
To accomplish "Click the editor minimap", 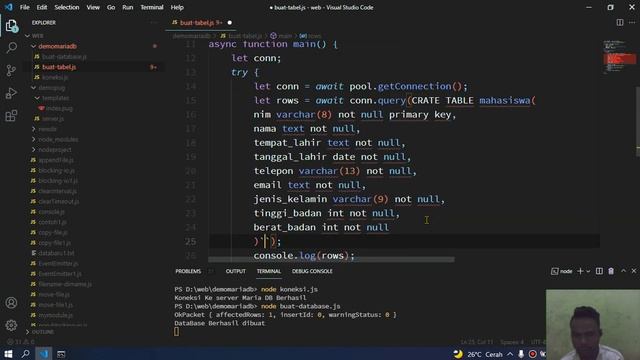I will coord(619,57).
